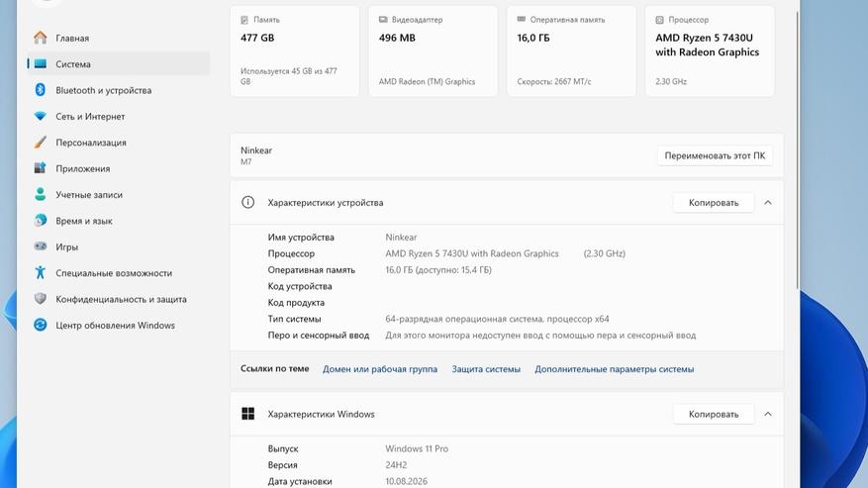Go to Сеть и Интернет section
The image size is (868, 488).
[x=118, y=117]
